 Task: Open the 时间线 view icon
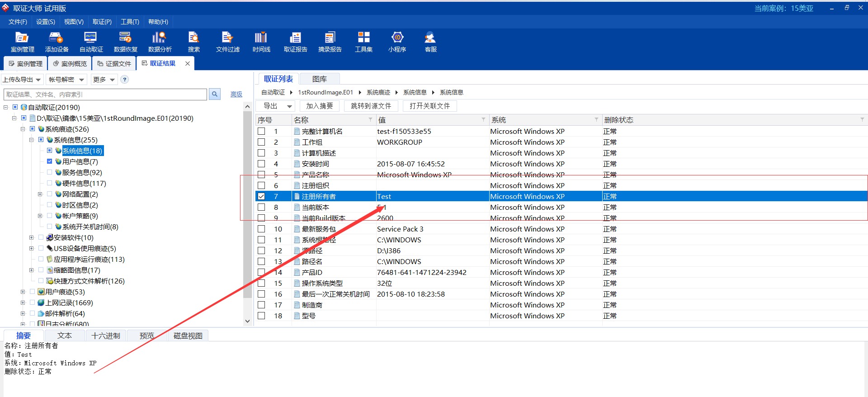click(x=261, y=42)
